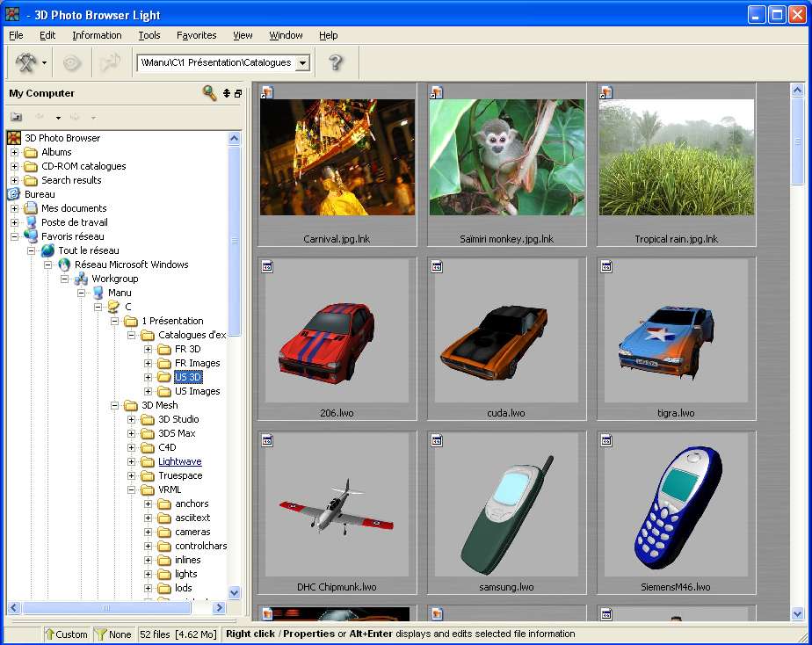Expand the CD-ROM catalogues node
The image size is (812, 645).
14,166
